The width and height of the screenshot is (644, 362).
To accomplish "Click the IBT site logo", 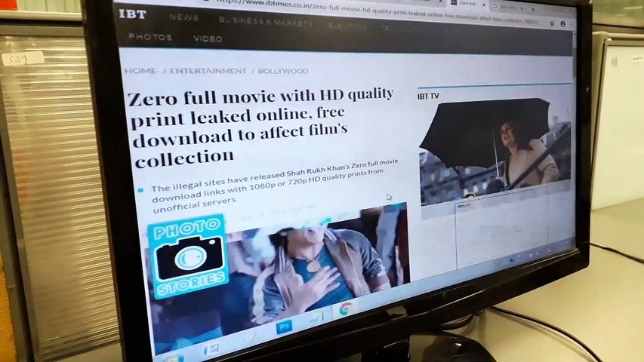I will pyautogui.click(x=132, y=14).
